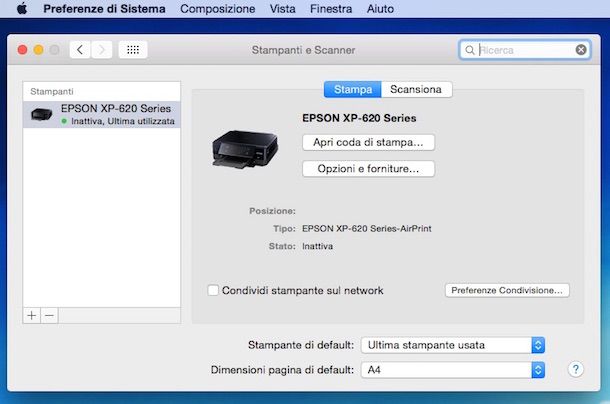Viewport: 610px width, 404px height.
Task: Open Apri coda di stampa
Action: [368, 142]
